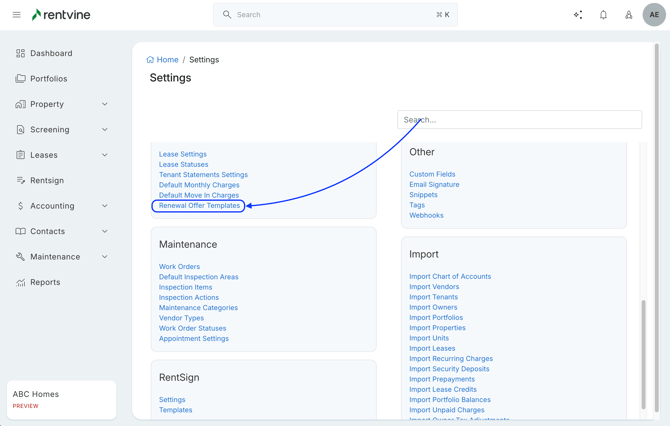Open Dashboard from the sidebar

coord(51,53)
